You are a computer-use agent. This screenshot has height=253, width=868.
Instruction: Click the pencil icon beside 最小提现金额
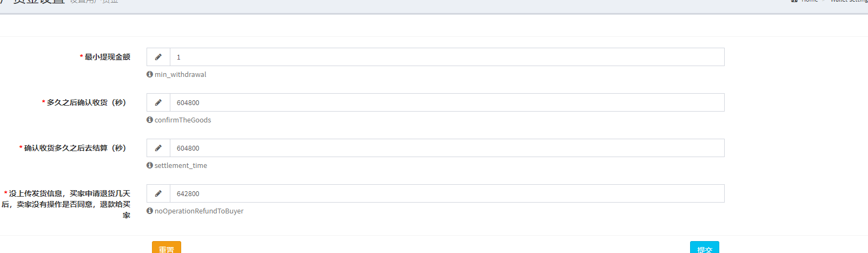coord(158,57)
